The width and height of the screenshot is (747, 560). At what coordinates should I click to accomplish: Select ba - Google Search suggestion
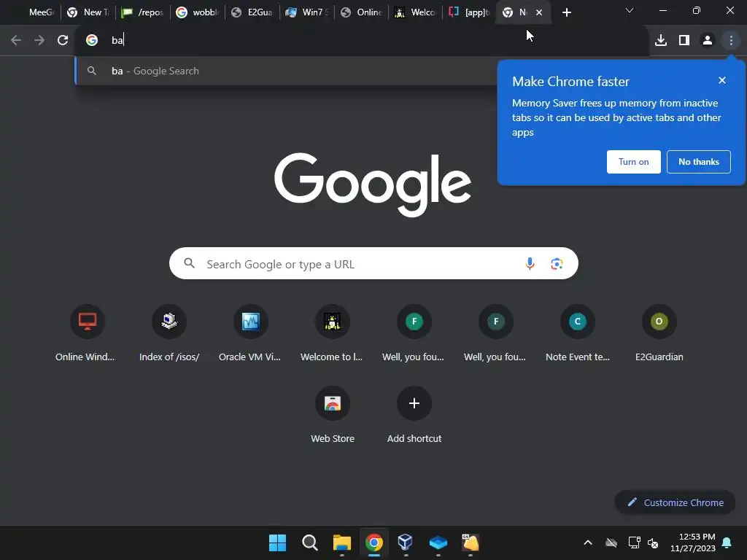(286, 71)
